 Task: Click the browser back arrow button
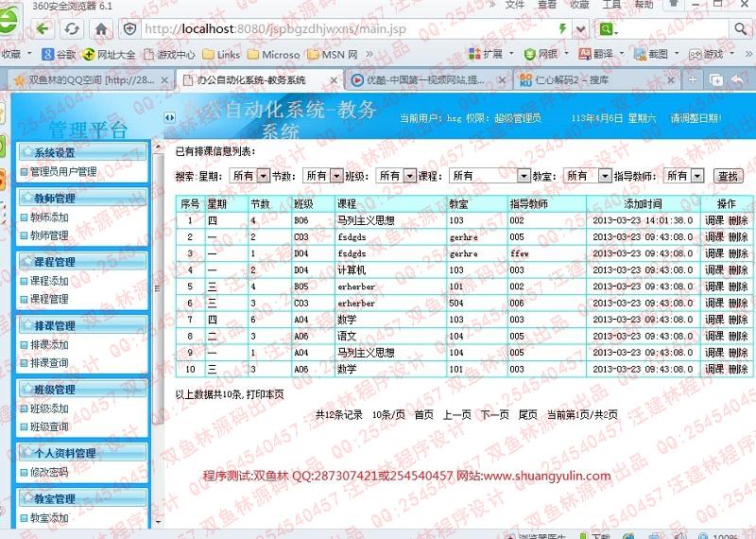tap(43, 29)
